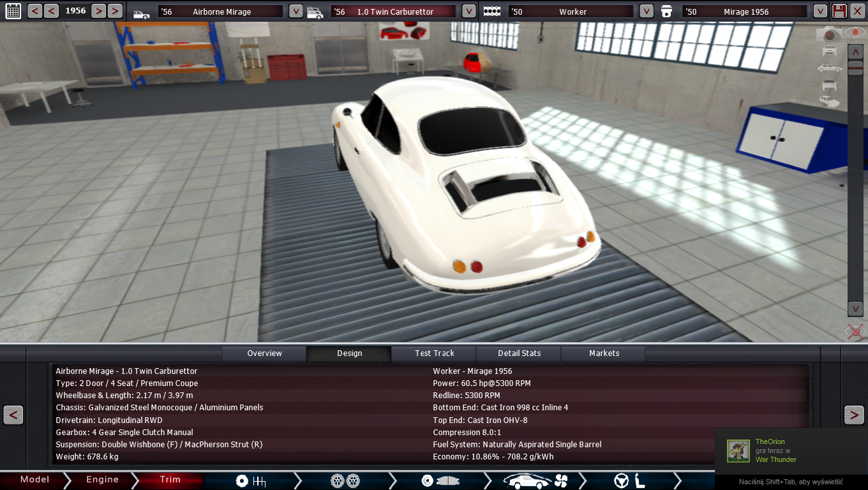Switch to rear view car icon
The image size is (868, 490).
[830, 84]
